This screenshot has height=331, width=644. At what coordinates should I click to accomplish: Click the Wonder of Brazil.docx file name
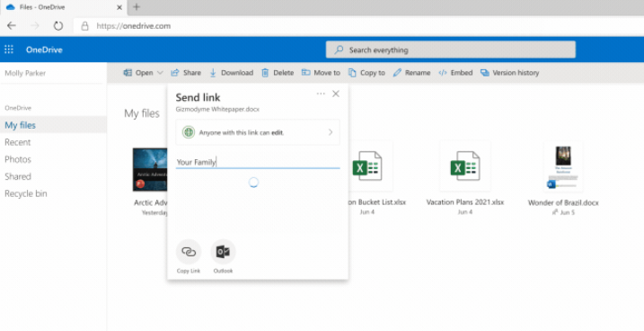tap(563, 202)
